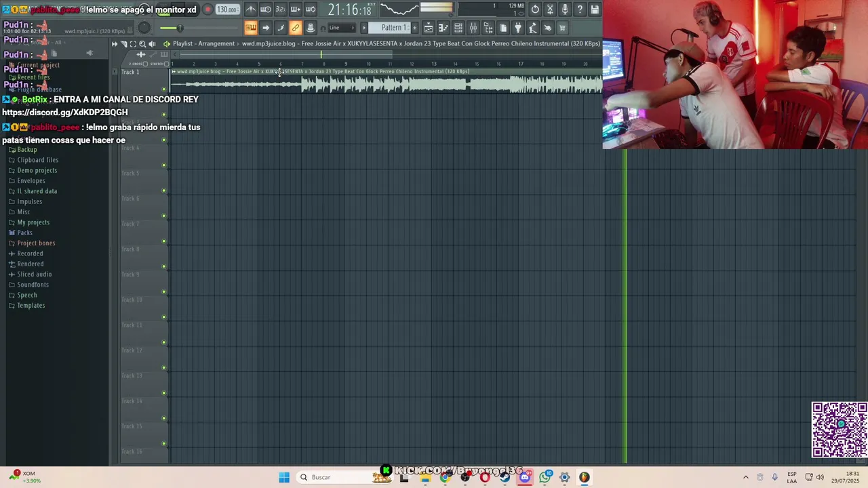Screen dimensions: 868x488
Task: Click the playlist menu arrow icon
Action: [115, 43]
